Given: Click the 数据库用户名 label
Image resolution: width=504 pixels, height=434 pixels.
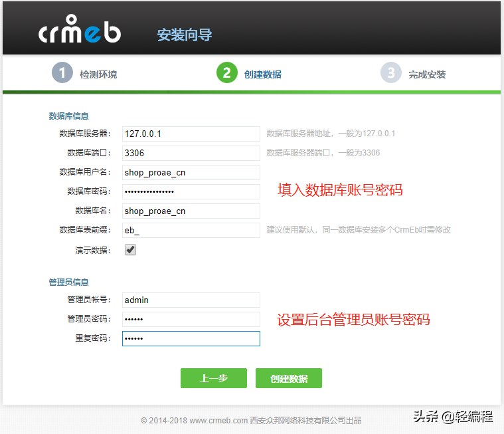Looking at the screenshot, I should tap(85, 172).
